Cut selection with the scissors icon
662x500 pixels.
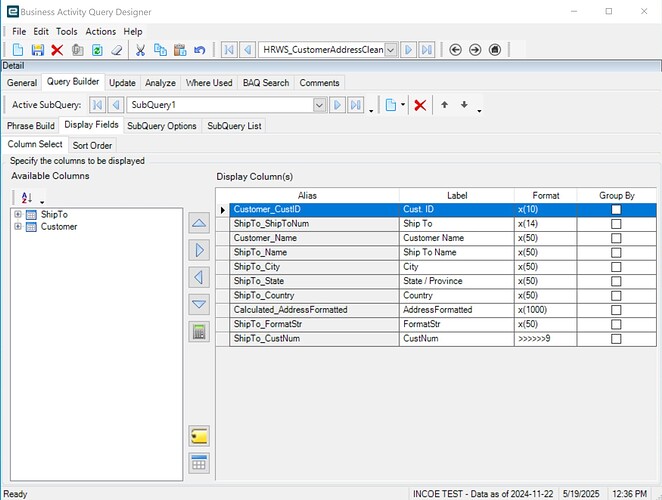tap(140, 50)
